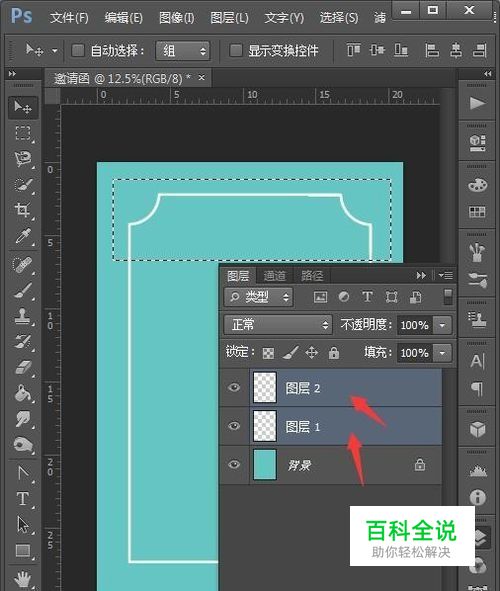Filter layers by smart object icon
500x591 pixels.
(x=416, y=297)
